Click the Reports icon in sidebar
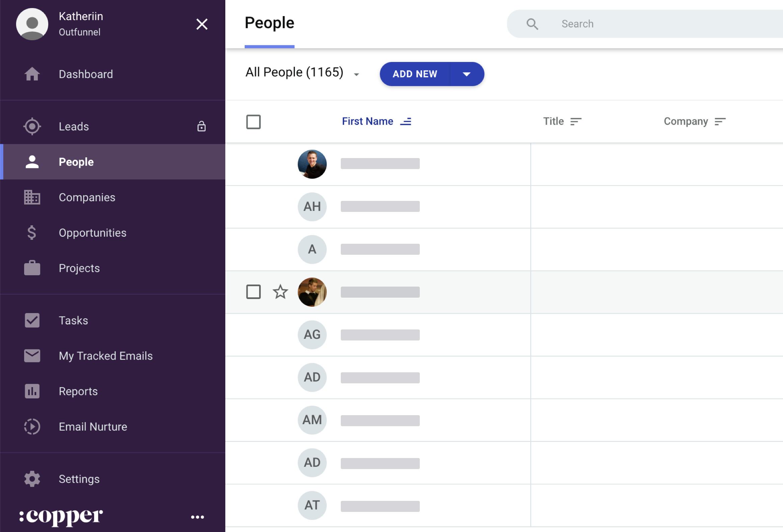The image size is (783, 532). point(31,391)
